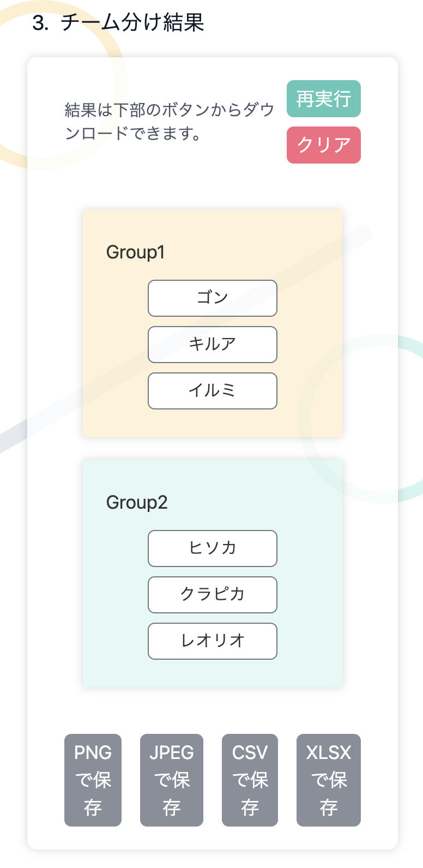Save the result as XLSX
The width and height of the screenshot is (423, 868).
point(328,780)
